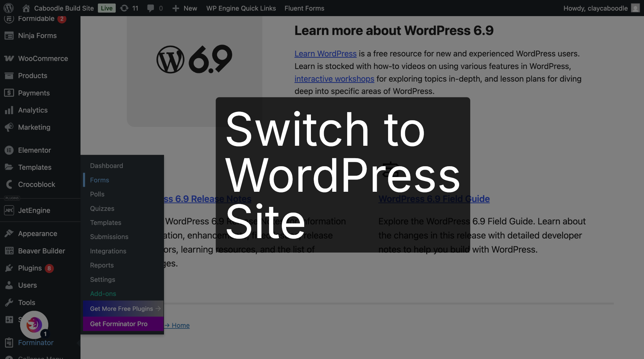Click Get Forminator Pro
The image size is (644, 359).
(x=123, y=324)
